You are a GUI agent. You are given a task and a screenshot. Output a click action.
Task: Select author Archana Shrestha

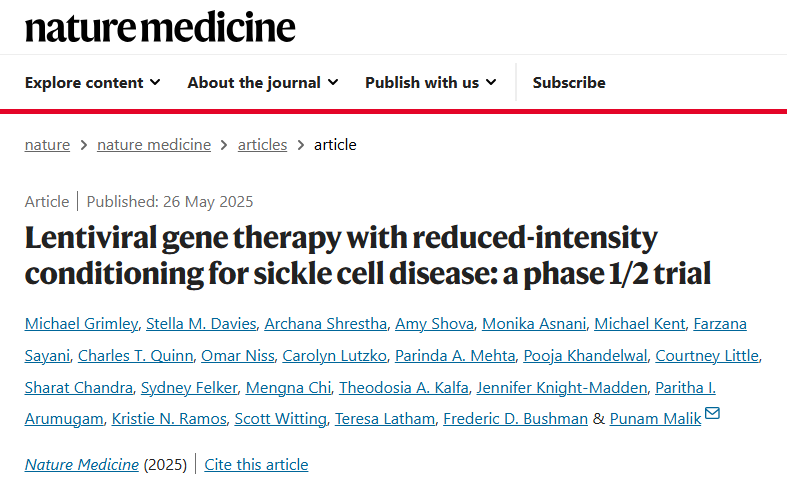coord(326,324)
